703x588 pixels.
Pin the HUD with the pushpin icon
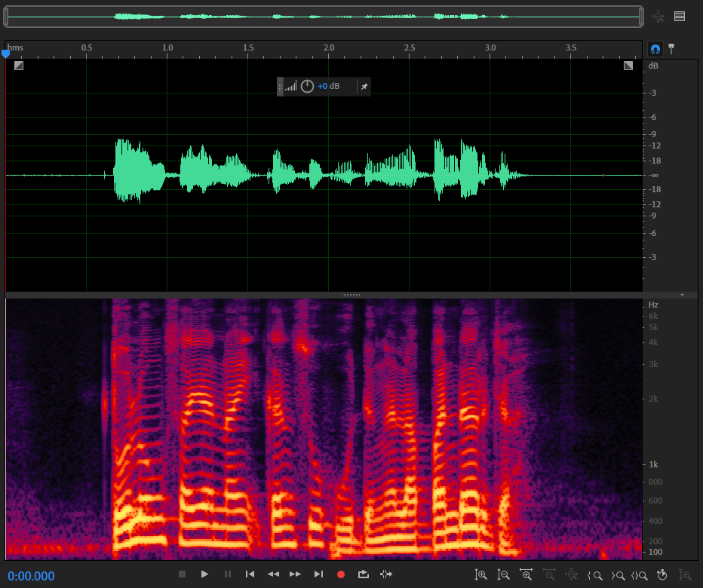(x=364, y=87)
